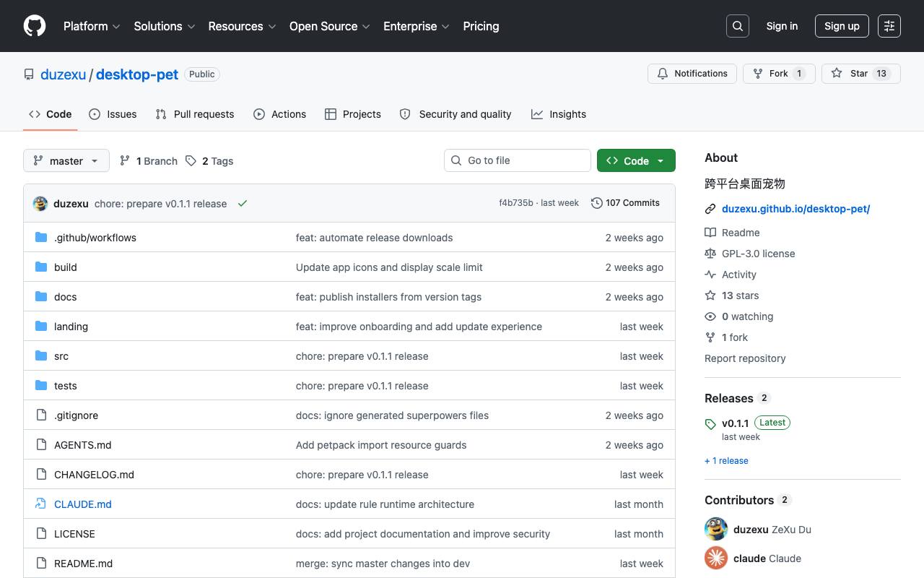Click the Notifications bell button

[692, 74]
